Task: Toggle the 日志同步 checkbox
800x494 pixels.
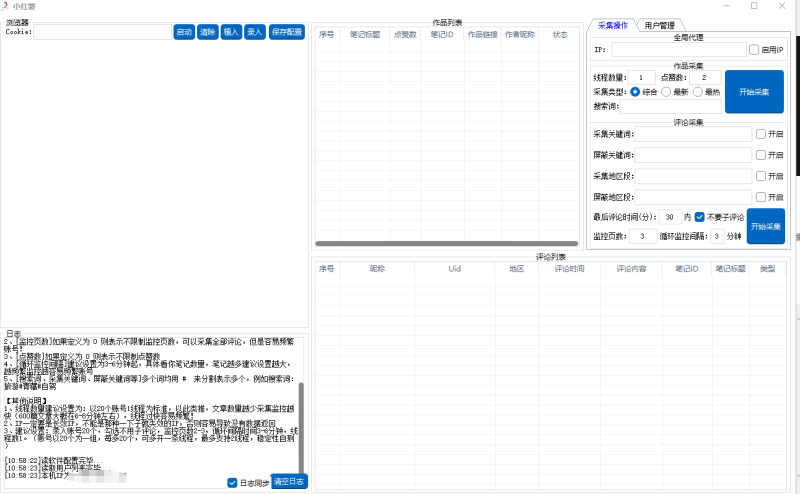Action: coord(232,483)
